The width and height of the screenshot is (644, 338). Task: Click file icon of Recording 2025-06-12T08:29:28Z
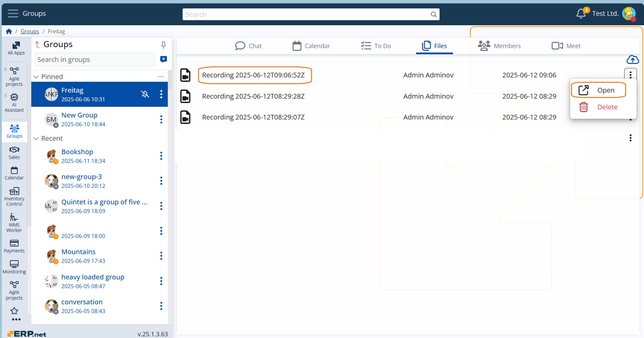point(185,96)
